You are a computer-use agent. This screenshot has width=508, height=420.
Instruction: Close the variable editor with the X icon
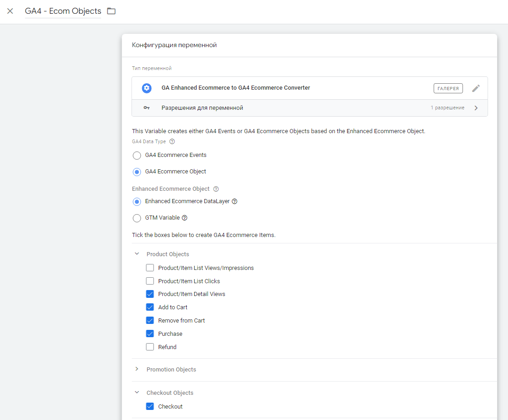pos(10,11)
